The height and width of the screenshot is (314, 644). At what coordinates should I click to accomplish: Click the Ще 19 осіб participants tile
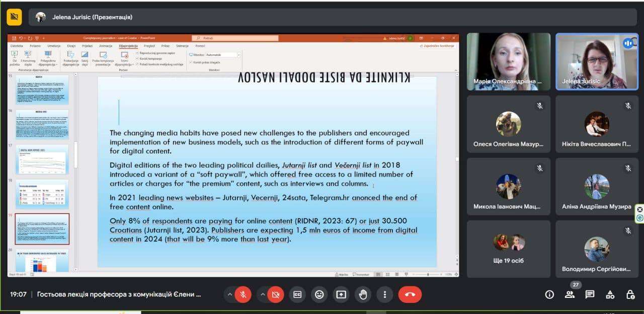(509, 249)
